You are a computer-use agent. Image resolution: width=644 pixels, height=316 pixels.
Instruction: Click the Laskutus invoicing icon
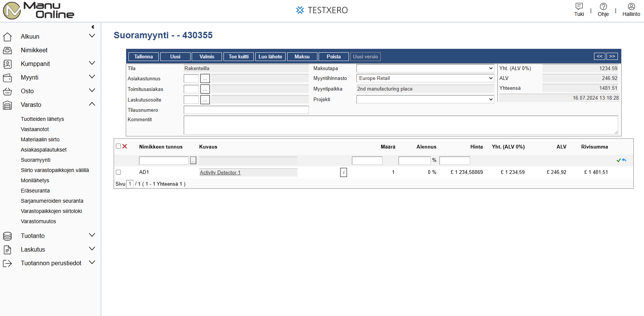pos(7,250)
